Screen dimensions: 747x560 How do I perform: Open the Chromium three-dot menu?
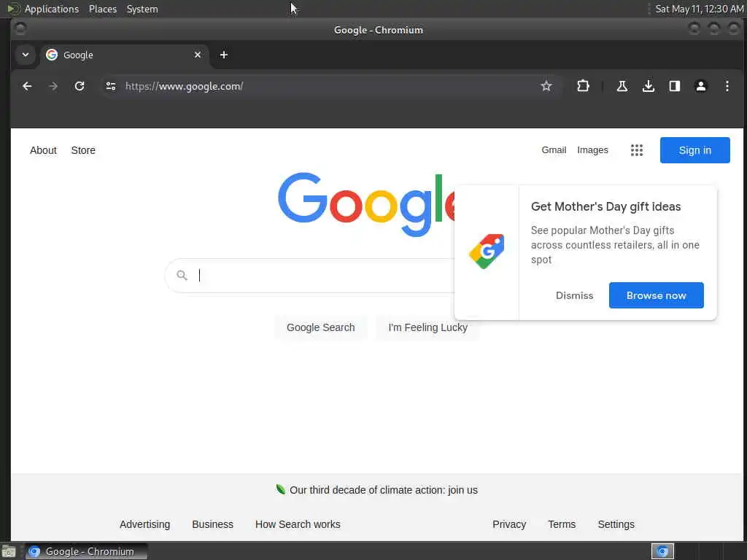(727, 86)
